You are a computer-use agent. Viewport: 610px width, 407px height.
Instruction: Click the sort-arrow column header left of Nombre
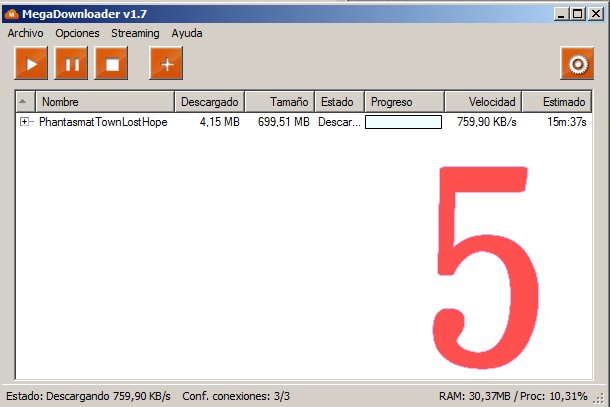coord(26,102)
